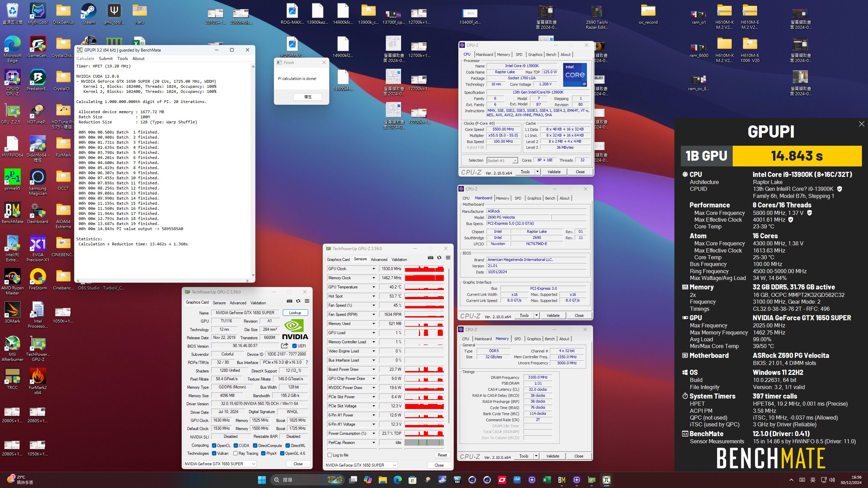This screenshot has height=488, width=868.
Task: Click GPUPI pi icon on taskbar
Action: click(x=607, y=480)
